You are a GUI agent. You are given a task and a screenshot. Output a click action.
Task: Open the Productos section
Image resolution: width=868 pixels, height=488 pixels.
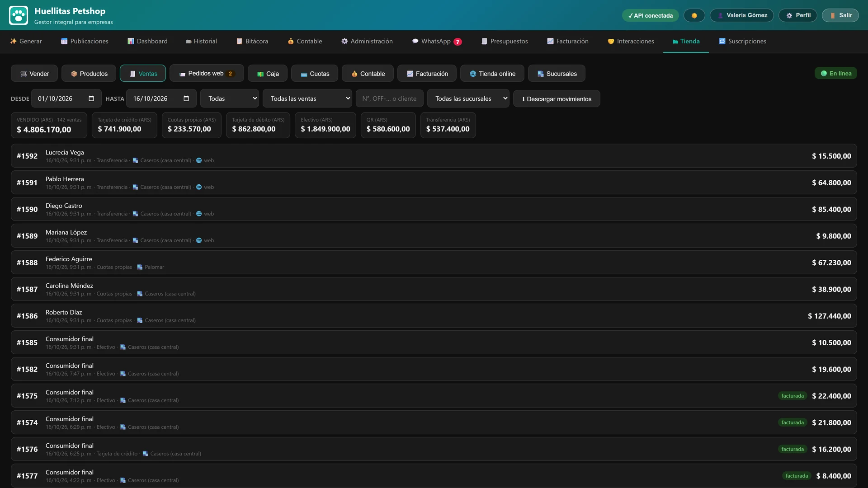click(x=89, y=73)
